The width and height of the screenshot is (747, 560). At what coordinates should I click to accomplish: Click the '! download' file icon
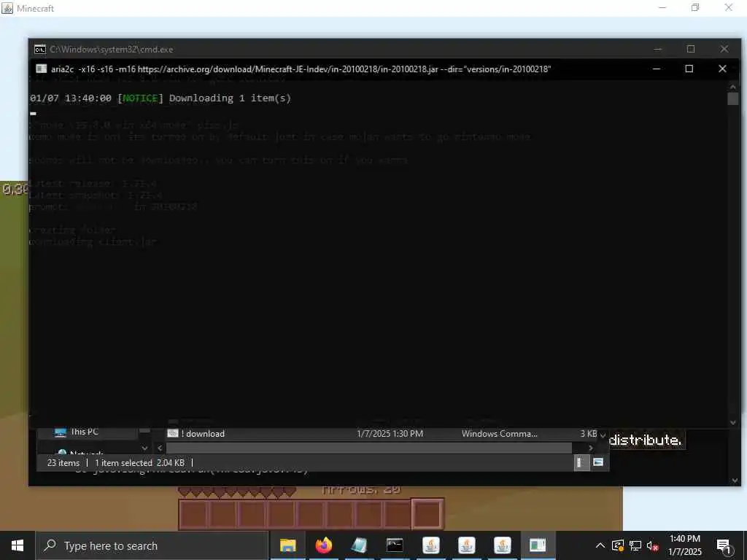(173, 433)
